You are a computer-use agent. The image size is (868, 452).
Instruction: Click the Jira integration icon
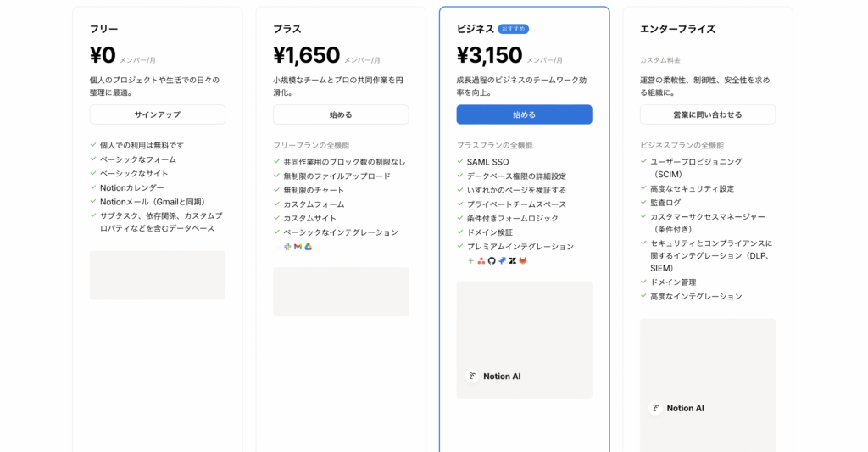pyautogui.click(x=502, y=261)
